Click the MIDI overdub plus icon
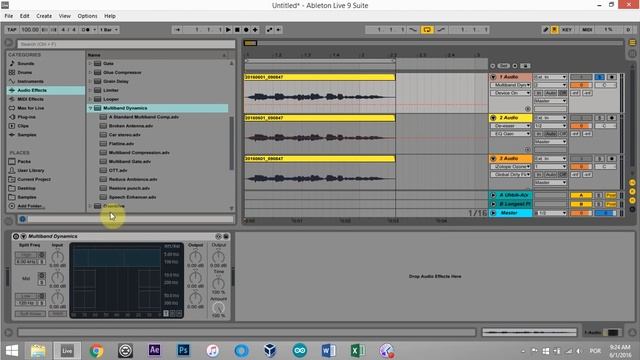640x360 pixels. click(255, 29)
